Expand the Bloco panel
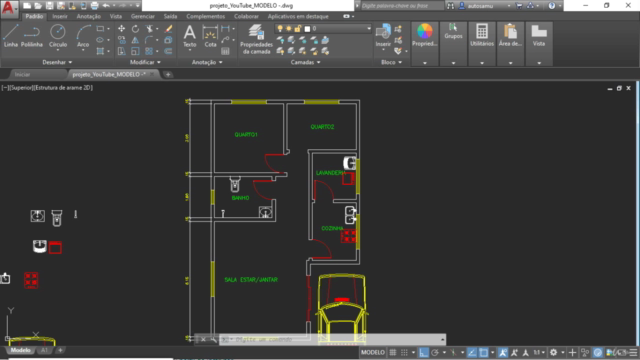 pos(391,62)
